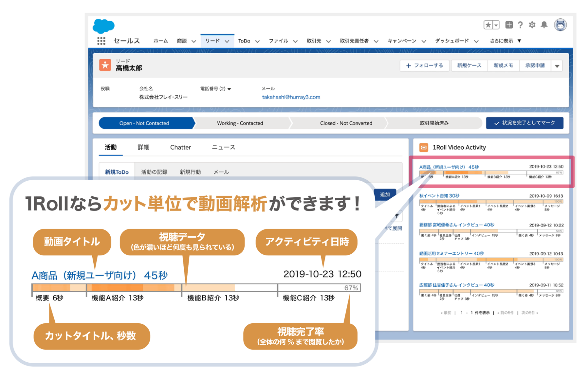Open 総務部 宮城優希さん インタビュー 40秒 link

457,225
